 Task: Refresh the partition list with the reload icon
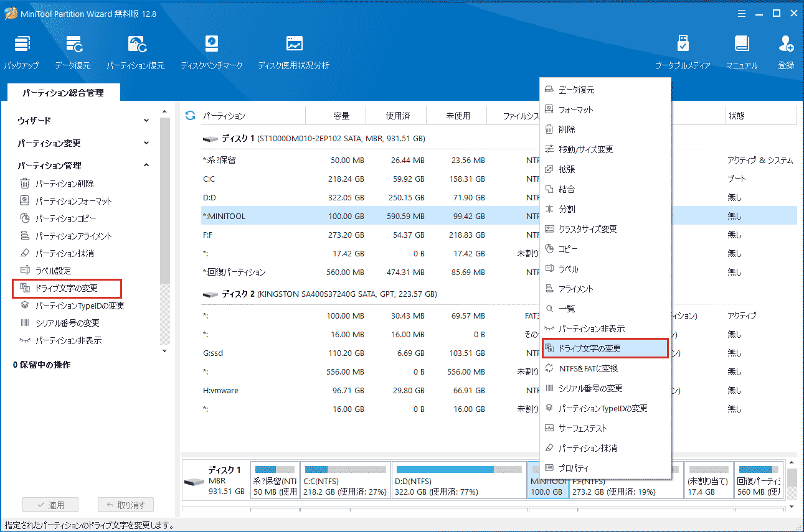(x=191, y=116)
